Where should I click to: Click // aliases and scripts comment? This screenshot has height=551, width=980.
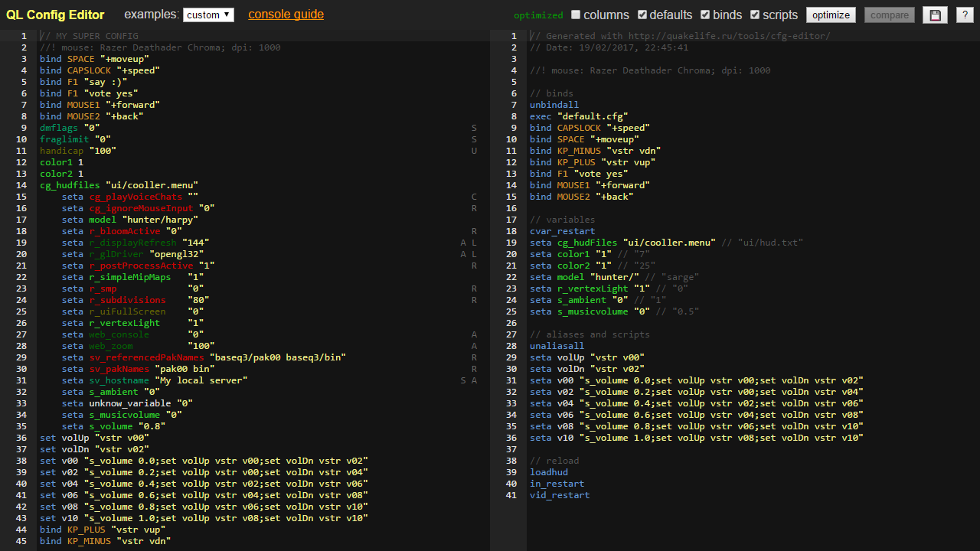pos(590,334)
